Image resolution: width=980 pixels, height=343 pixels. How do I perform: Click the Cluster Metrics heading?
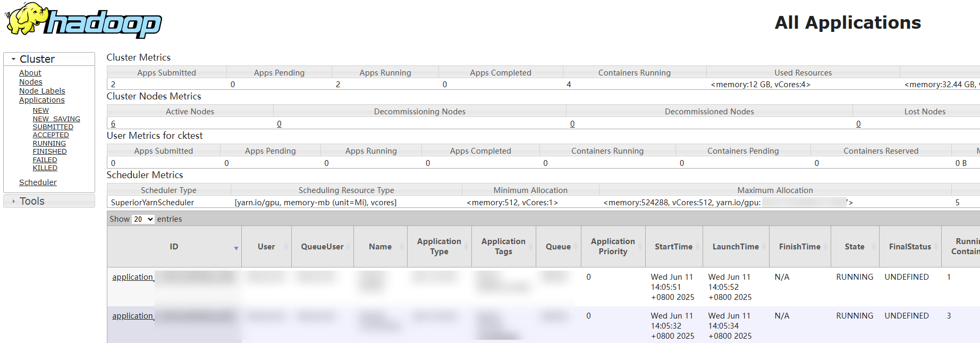pyautogui.click(x=139, y=57)
